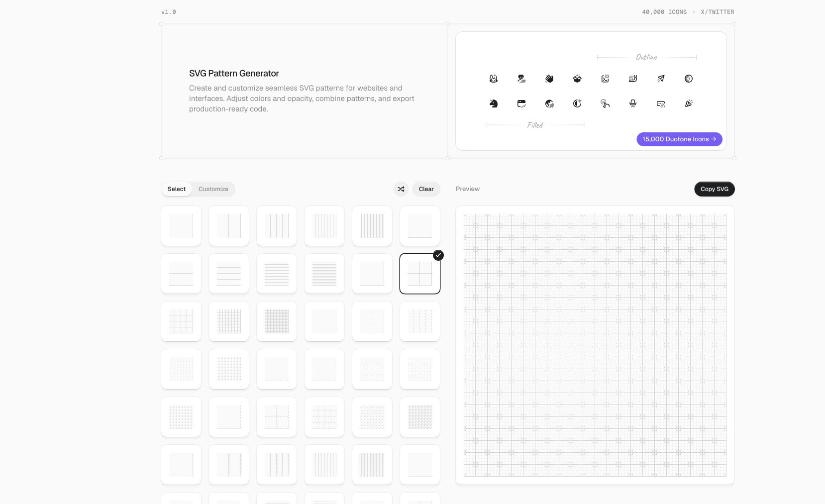Toggle the densest solid grid pattern tile

click(277, 321)
